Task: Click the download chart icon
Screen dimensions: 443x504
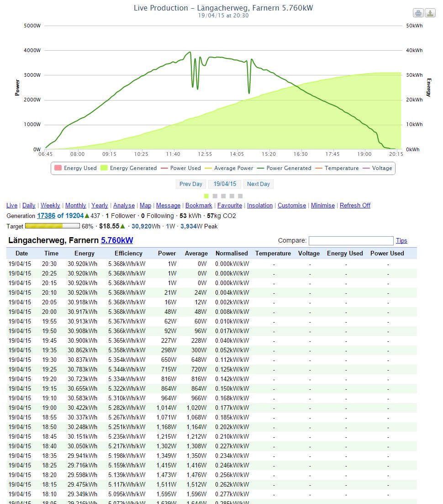Action: 430,13
